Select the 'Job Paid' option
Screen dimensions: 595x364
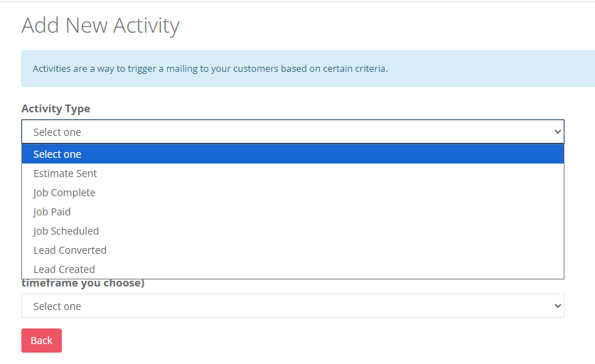click(x=52, y=212)
